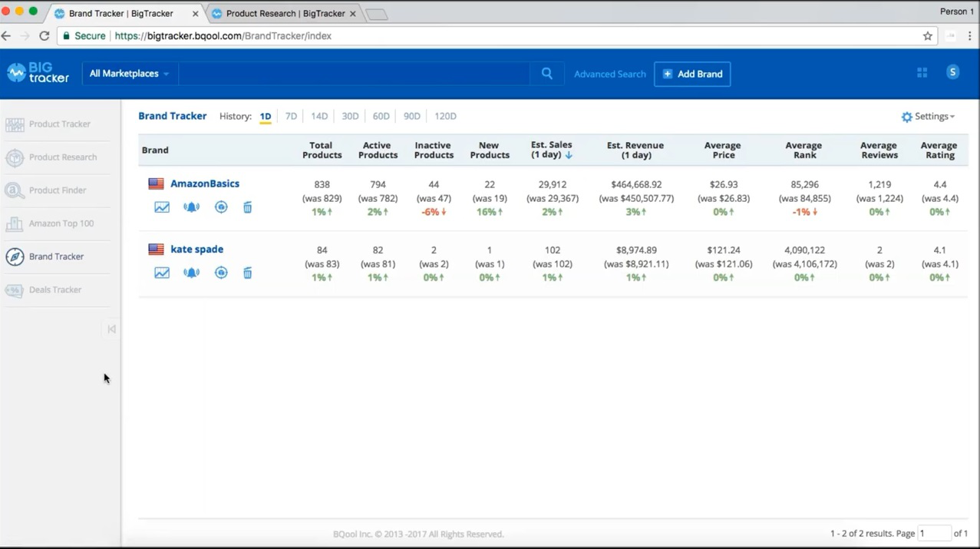
Task: Click the Add Brand button
Action: [692, 74]
